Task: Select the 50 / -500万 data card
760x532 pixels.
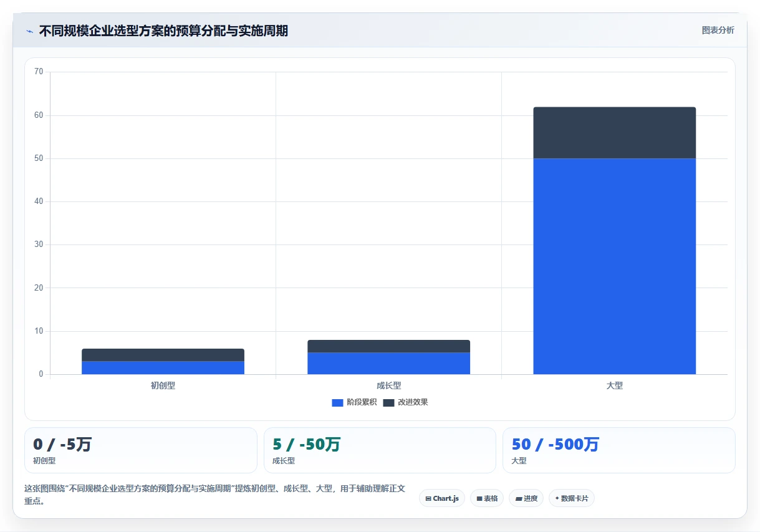Action: [x=619, y=450]
